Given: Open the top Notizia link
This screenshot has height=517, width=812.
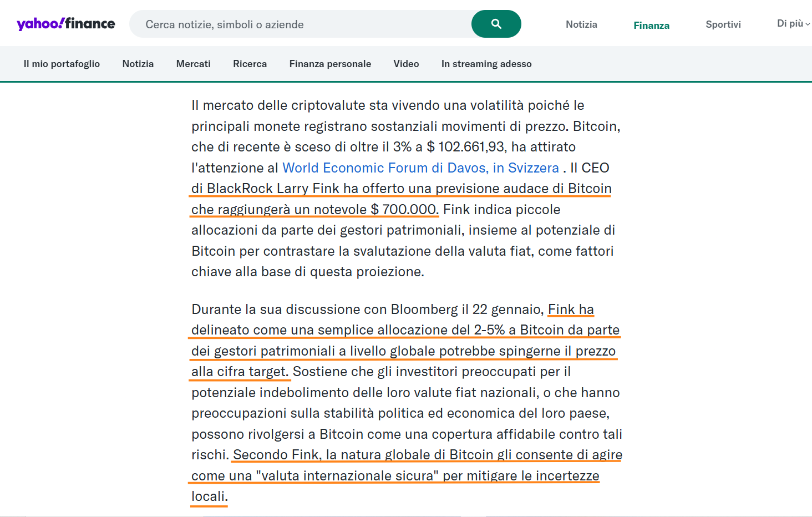Looking at the screenshot, I should pyautogui.click(x=581, y=24).
